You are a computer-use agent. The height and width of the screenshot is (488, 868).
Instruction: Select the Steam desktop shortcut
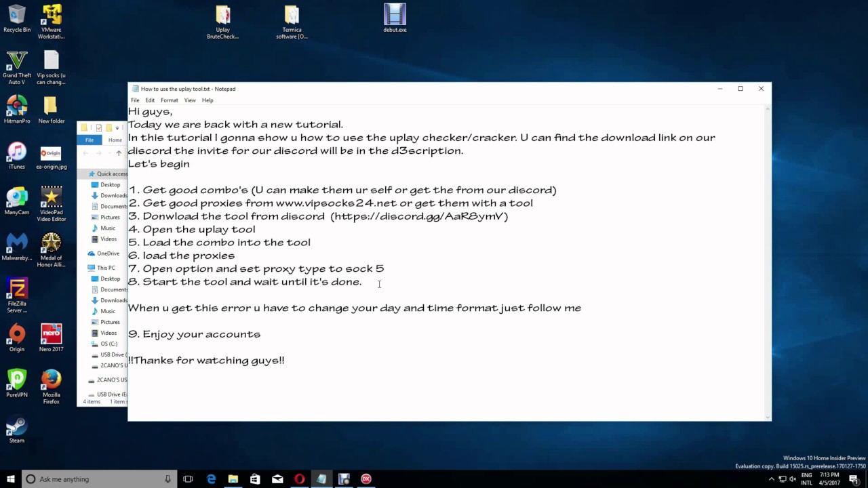point(17,430)
